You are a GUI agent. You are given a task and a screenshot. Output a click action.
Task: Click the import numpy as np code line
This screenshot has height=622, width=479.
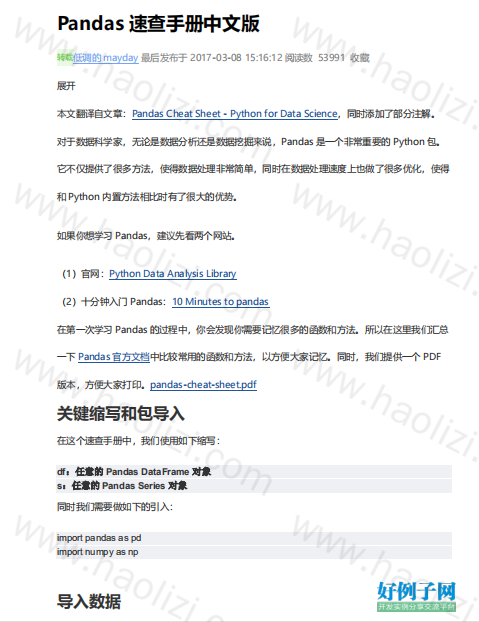pos(254,552)
